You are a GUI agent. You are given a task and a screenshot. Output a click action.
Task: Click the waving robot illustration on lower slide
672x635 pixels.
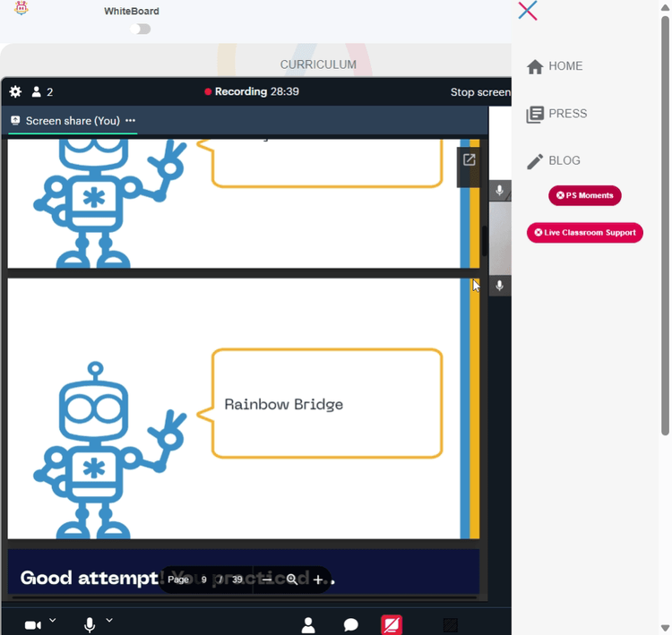coord(110,450)
